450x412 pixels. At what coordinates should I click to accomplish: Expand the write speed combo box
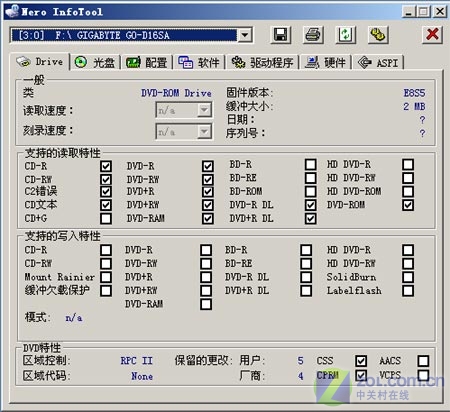(x=204, y=132)
